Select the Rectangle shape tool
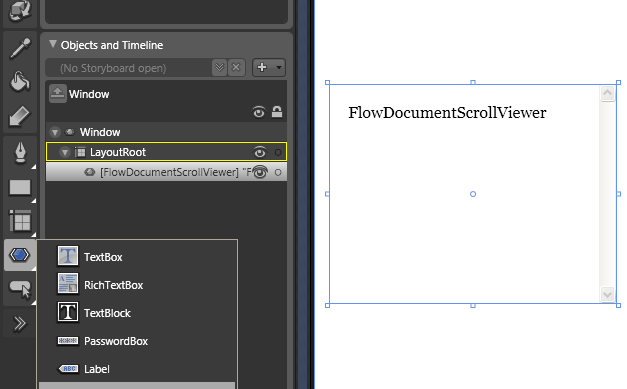This screenshot has width=627, height=389. tap(20, 187)
